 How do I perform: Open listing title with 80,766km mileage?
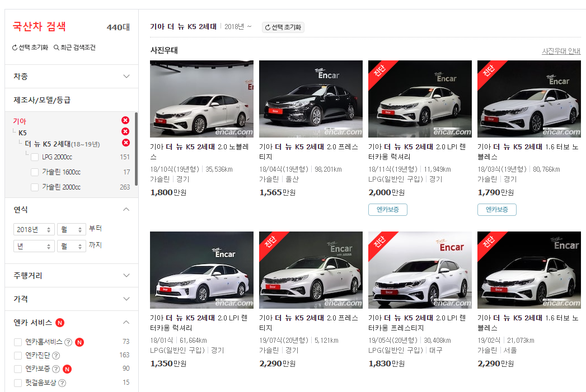(528, 152)
